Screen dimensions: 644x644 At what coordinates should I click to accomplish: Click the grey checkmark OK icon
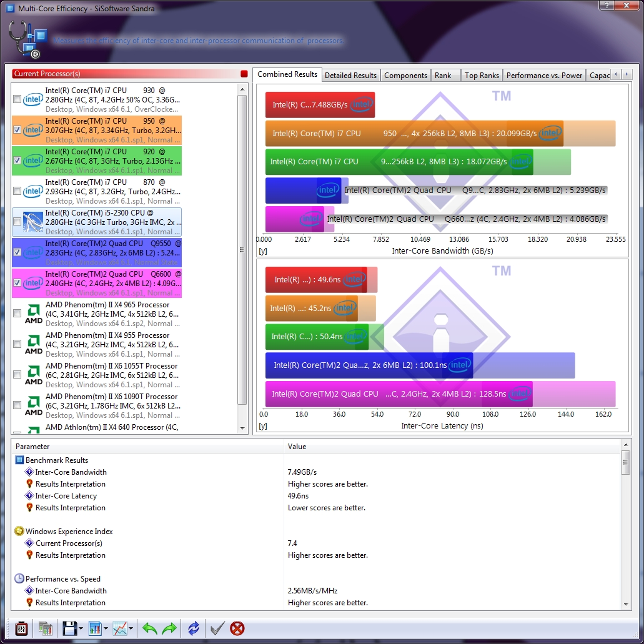(217, 628)
